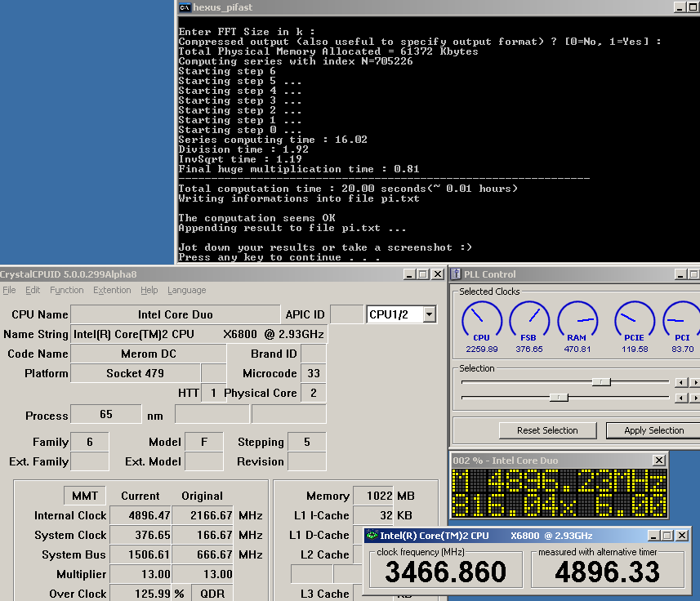
Task: Open the Language menu in CrystalCPUID
Action: click(x=186, y=290)
